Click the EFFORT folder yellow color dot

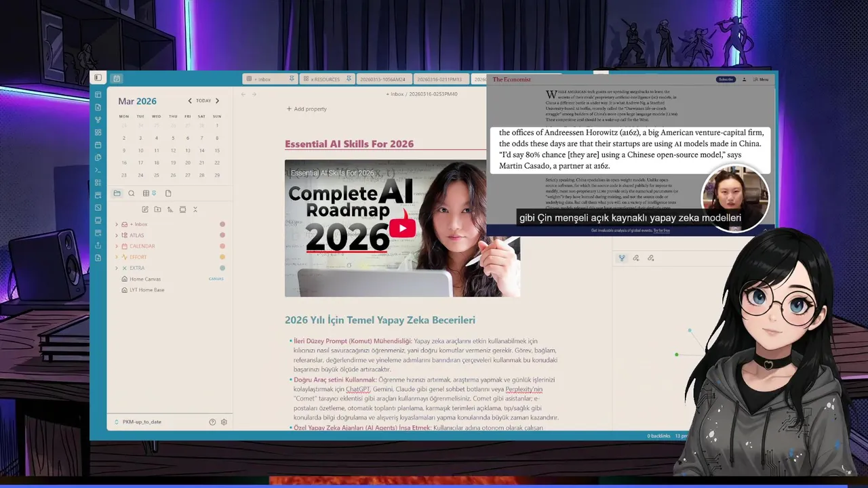(x=222, y=257)
